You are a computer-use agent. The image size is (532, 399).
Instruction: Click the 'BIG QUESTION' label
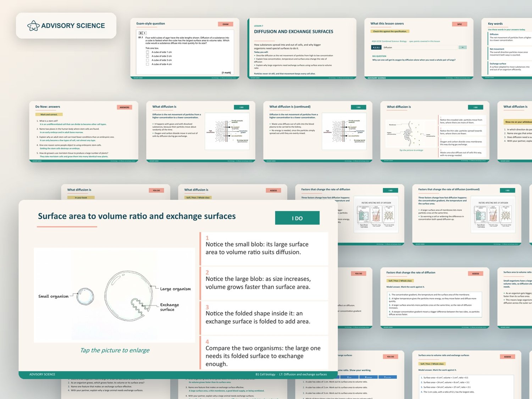pyautogui.click(x=379, y=56)
